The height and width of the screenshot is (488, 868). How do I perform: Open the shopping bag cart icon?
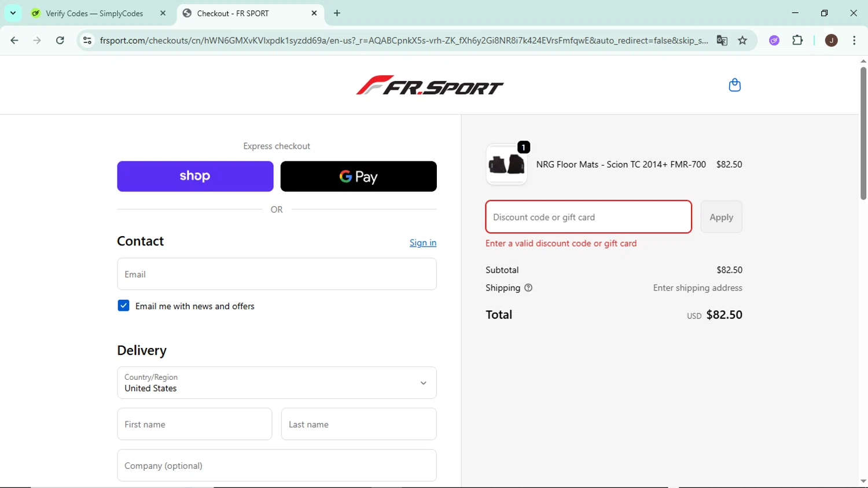pos(734,85)
